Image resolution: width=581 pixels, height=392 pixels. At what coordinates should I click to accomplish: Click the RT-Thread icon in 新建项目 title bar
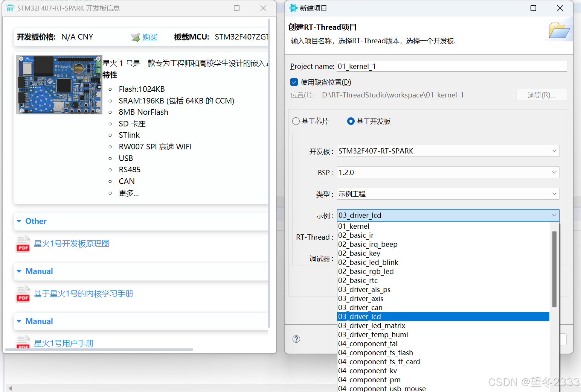(293, 8)
